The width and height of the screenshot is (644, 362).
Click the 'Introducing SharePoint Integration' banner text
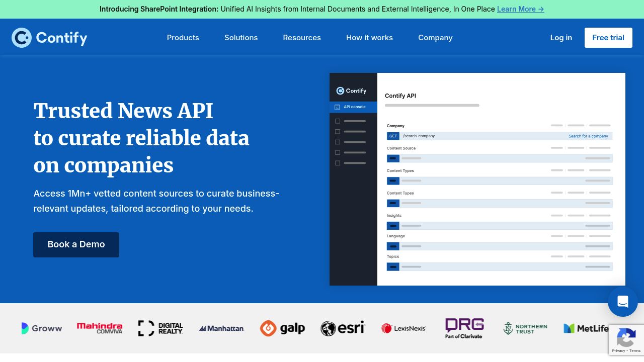tap(159, 9)
